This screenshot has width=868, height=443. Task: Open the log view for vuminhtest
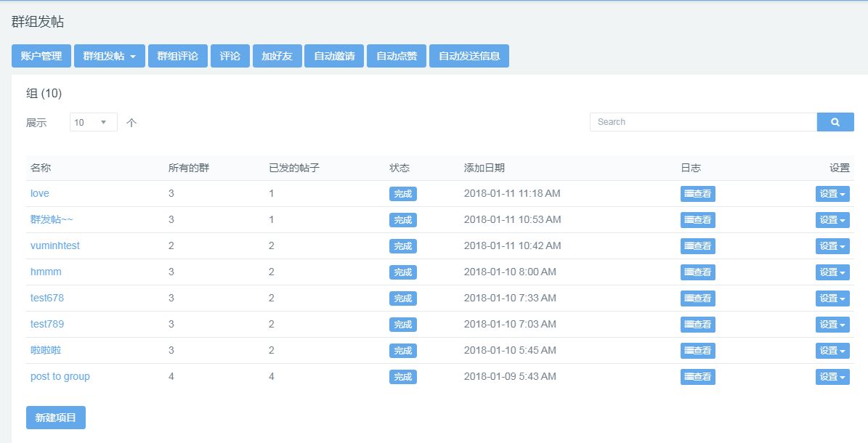pos(697,246)
